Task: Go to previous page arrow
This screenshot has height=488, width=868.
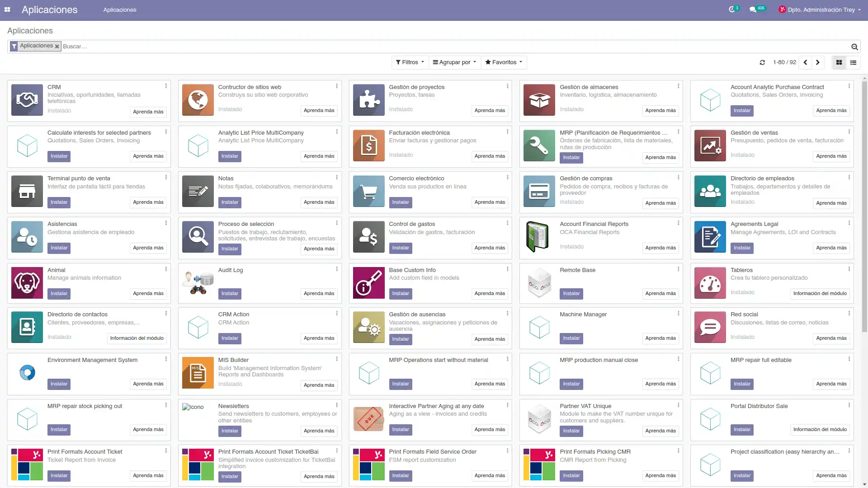Action: 805,62
